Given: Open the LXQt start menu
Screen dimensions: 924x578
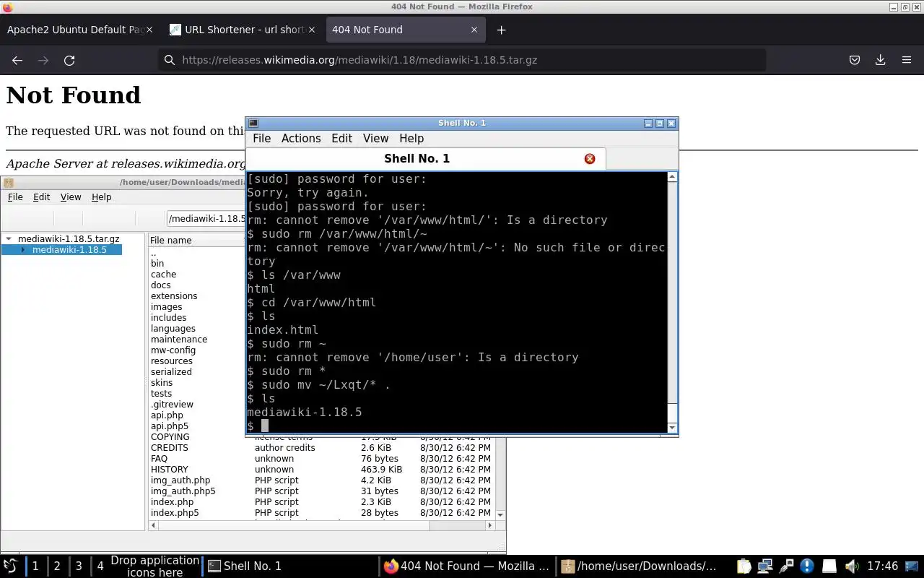Looking at the screenshot, I should (x=11, y=566).
